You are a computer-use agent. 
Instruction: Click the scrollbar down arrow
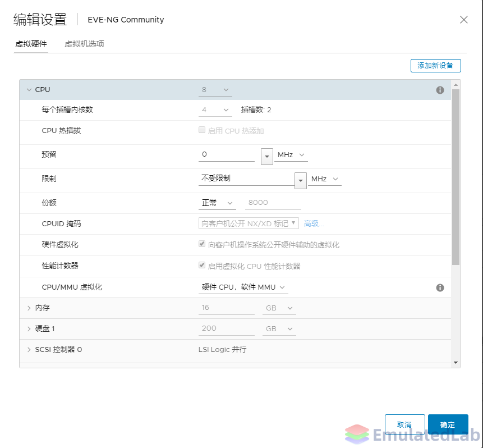[x=456, y=363]
